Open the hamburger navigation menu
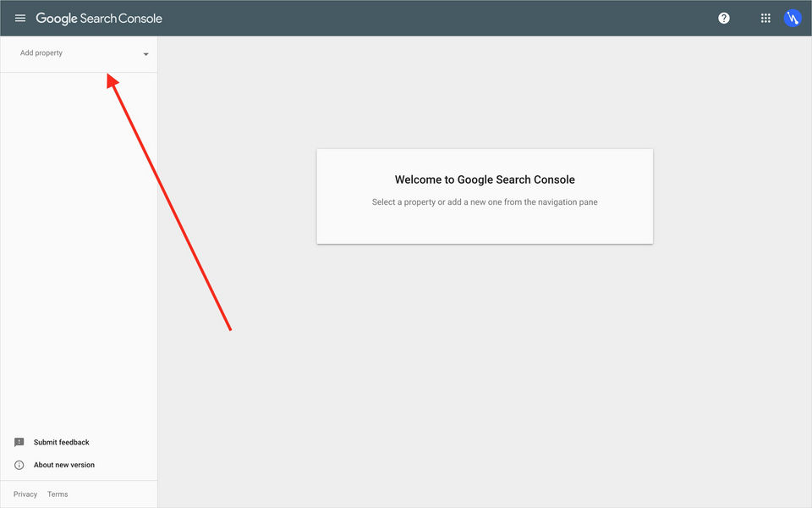Screen dimensions: 812x508 [x=20, y=18]
